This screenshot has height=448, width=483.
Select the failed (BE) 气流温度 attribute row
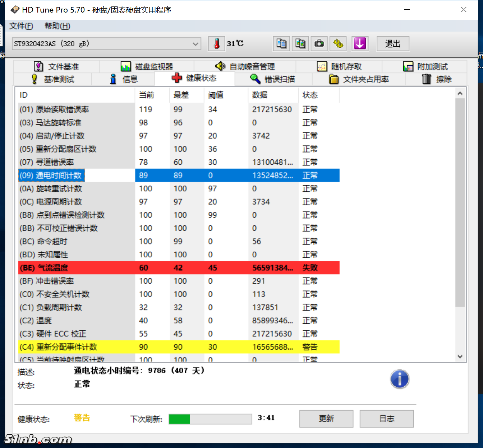tap(144, 267)
